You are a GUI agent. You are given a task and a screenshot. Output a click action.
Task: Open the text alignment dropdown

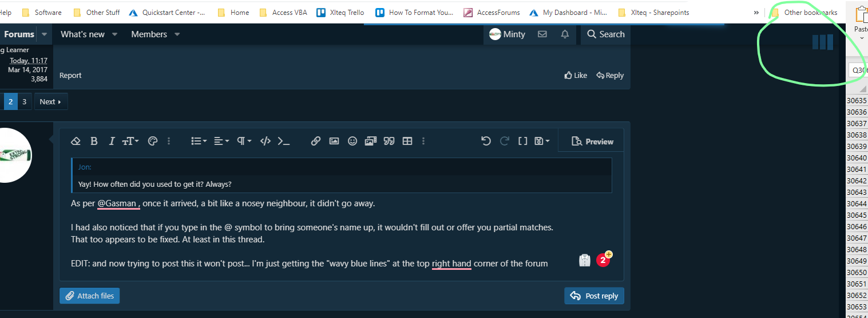[x=221, y=141]
